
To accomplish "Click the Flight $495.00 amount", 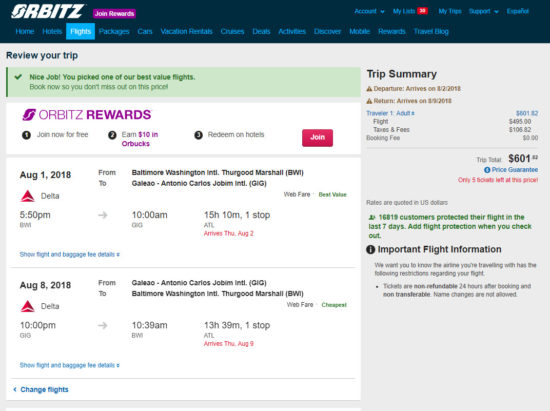I will tap(520, 121).
